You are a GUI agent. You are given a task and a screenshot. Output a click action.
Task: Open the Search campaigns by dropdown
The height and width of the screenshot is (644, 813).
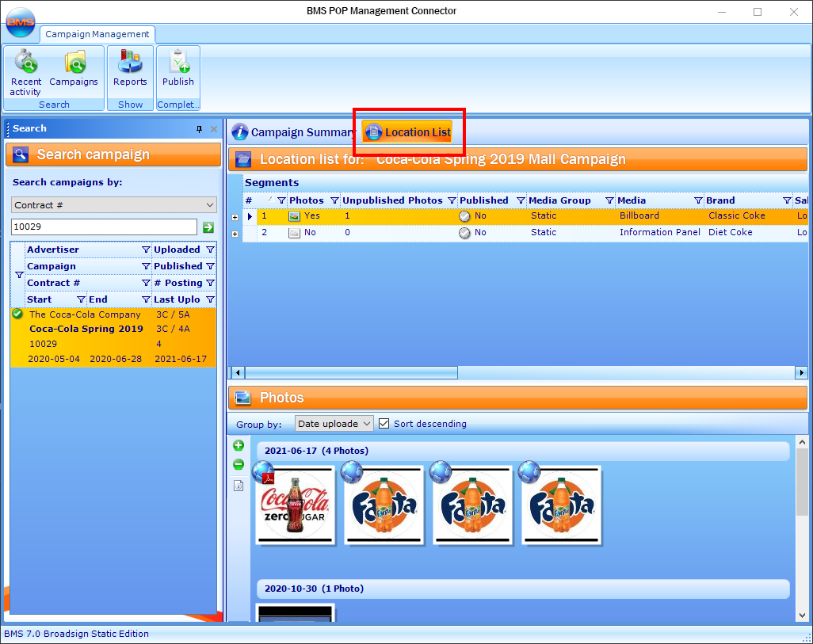tap(114, 205)
